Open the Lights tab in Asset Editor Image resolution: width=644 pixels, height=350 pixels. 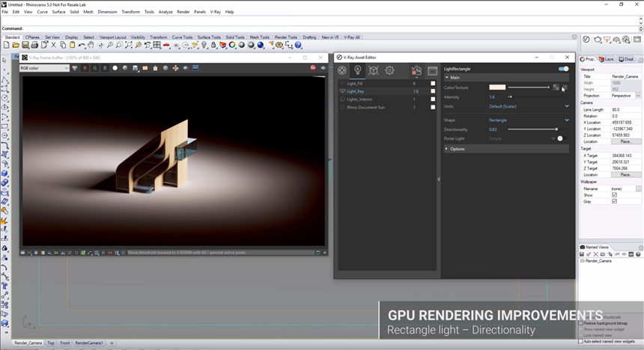[x=358, y=70]
